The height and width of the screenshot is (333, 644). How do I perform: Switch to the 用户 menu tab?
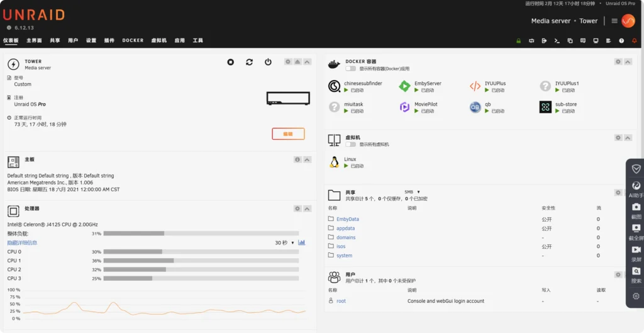click(73, 40)
